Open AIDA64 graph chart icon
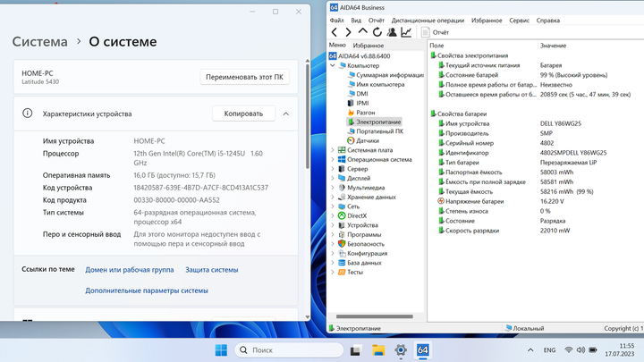This screenshot has height=362, width=644. click(x=406, y=32)
